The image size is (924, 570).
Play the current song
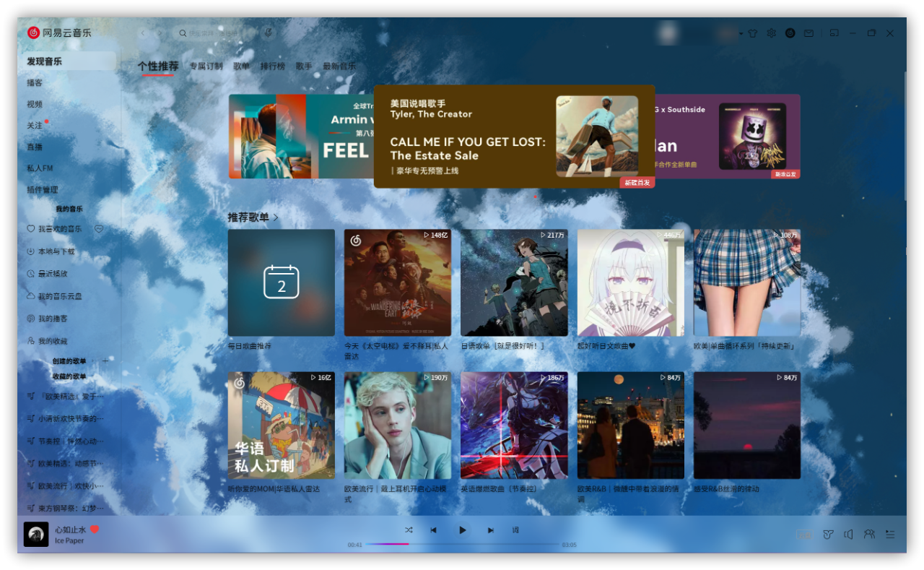pyautogui.click(x=462, y=530)
